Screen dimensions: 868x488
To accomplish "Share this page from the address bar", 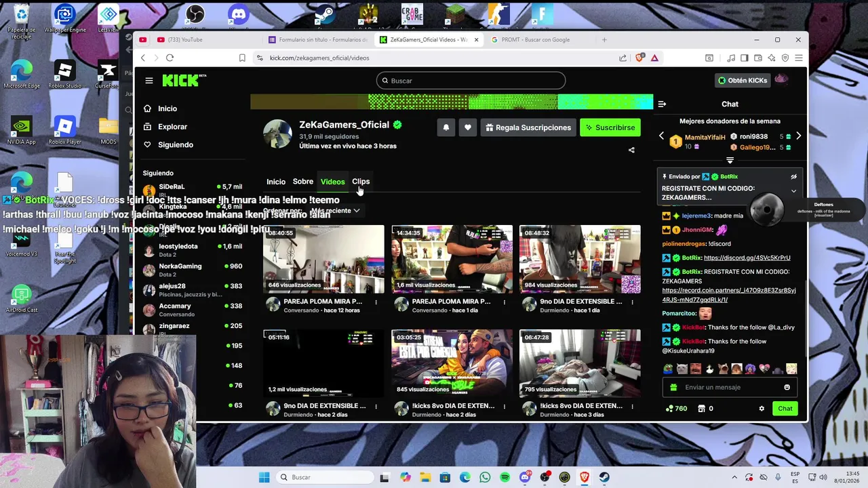I will pos(623,58).
